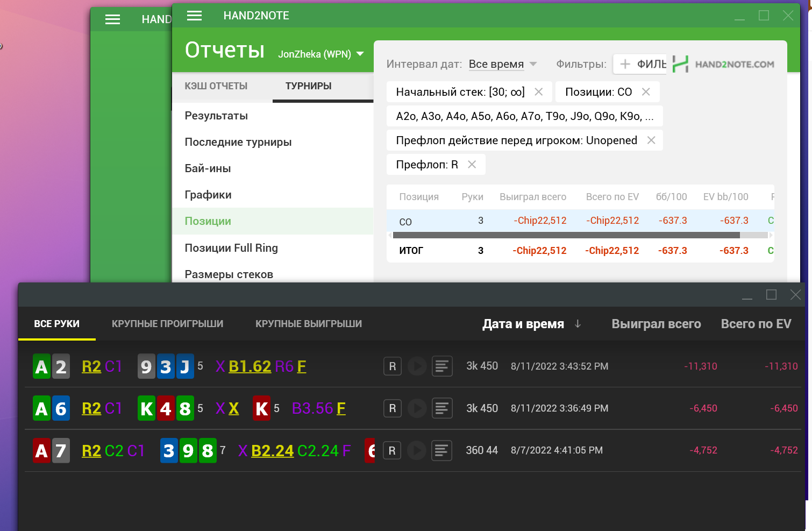
Task: Open hand history text for A2 hand
Action: pyautogui.click(x=442, y=366)
